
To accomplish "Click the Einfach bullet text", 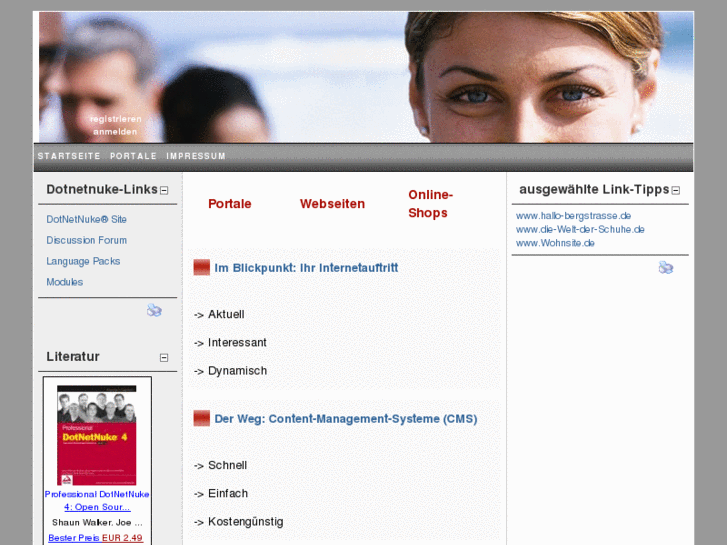I will coord(228,494).
